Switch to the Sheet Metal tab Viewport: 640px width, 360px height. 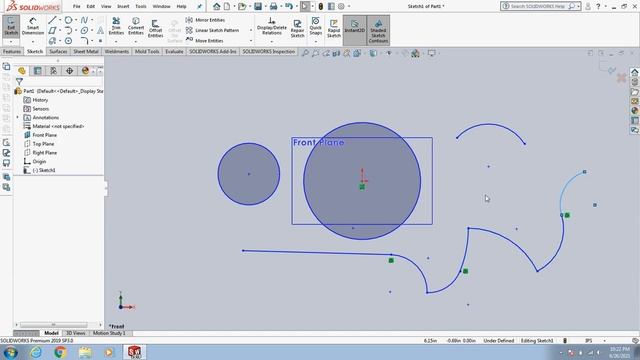(86, 51)
